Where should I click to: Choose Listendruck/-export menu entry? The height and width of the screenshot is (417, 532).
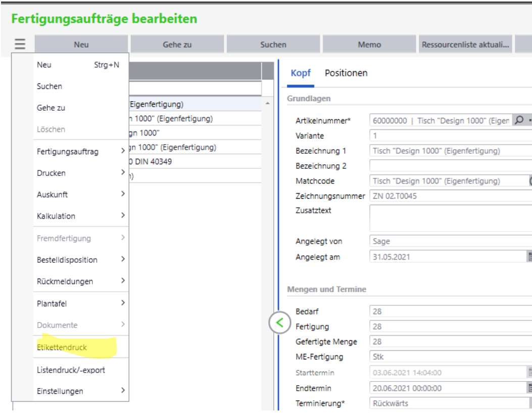[71, 370]
